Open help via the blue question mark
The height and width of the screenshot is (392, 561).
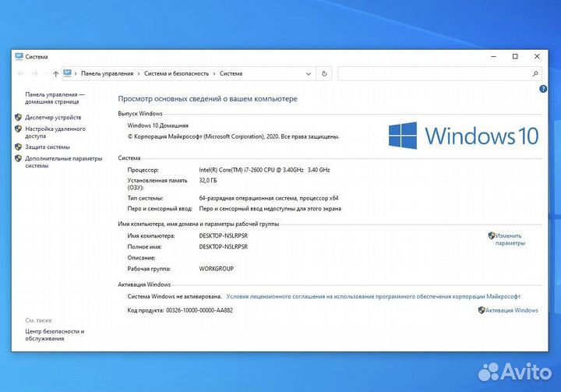pos(543,90)
